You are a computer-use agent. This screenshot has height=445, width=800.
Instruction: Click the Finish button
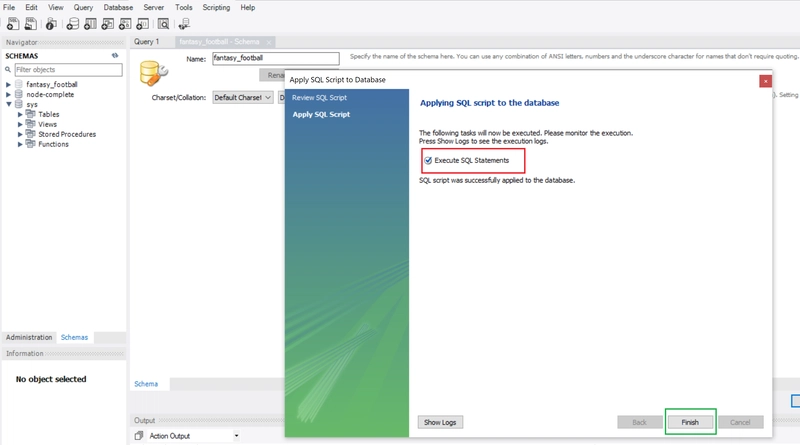pos(690,422)
